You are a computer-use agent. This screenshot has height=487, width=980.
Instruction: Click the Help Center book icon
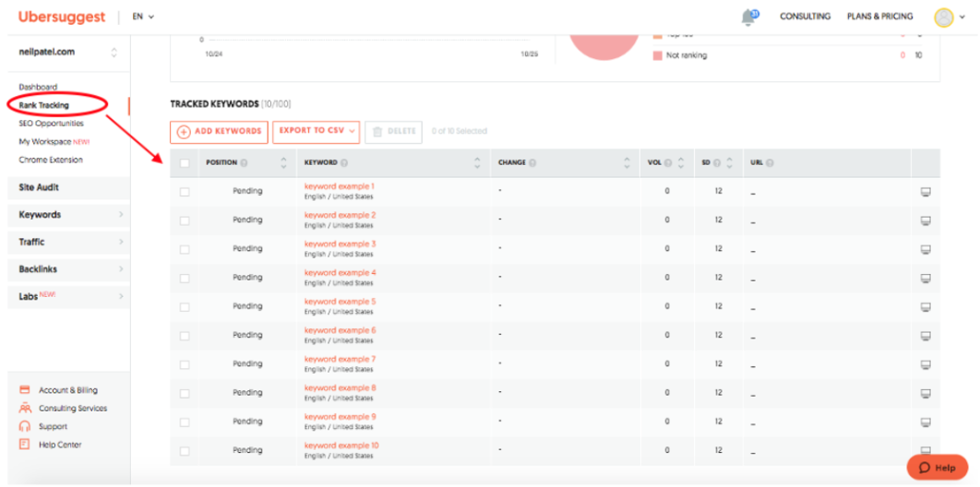pos(25,445)
